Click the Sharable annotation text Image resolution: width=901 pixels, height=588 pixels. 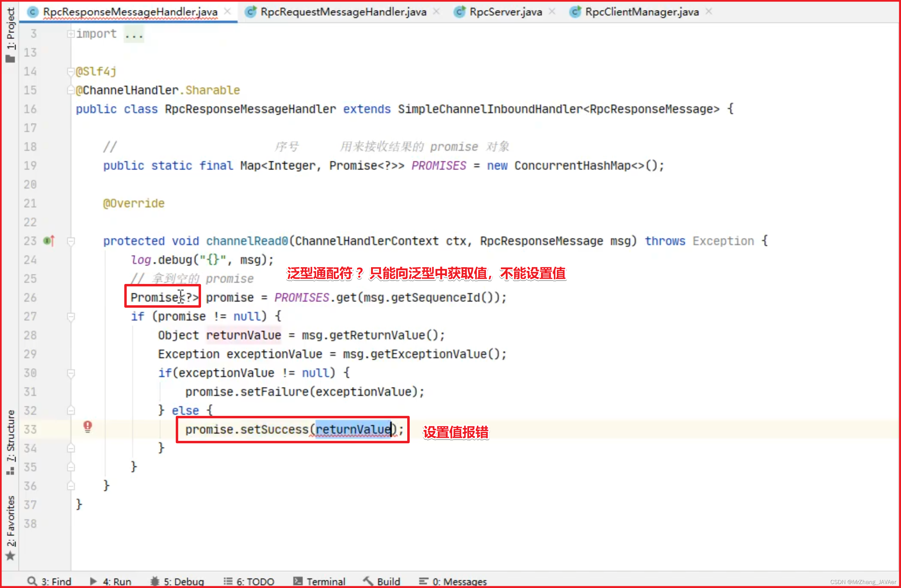click(212, 90)
